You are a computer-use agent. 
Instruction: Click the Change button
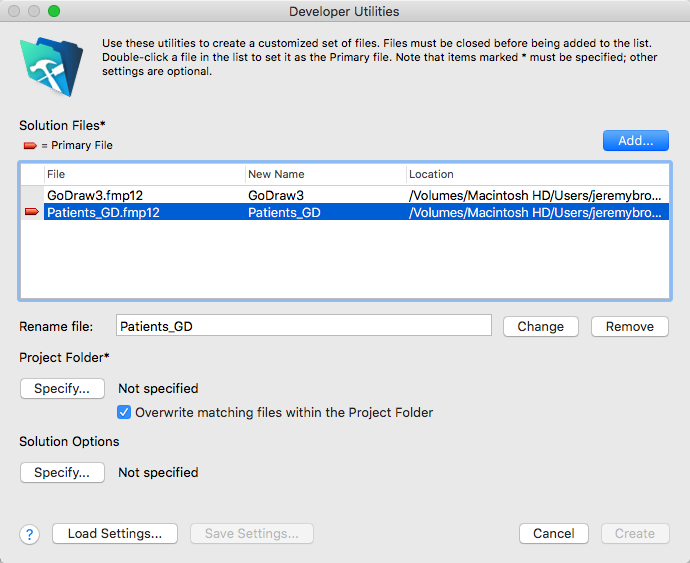(x=540, y=327)
